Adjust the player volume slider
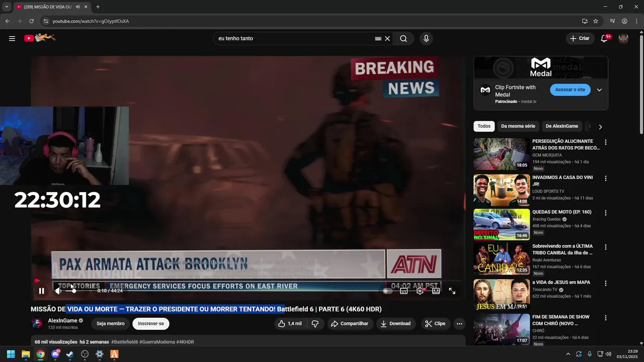Screen dimensions: 644x362 (x=71, y=291)
